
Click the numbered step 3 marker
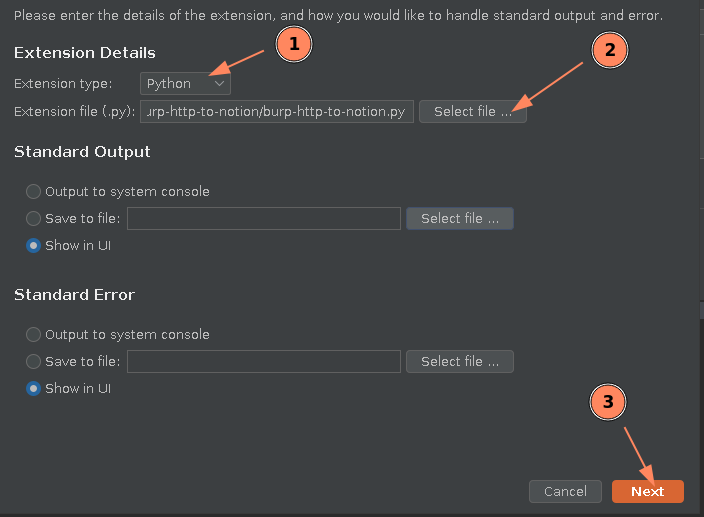(608, 403)
